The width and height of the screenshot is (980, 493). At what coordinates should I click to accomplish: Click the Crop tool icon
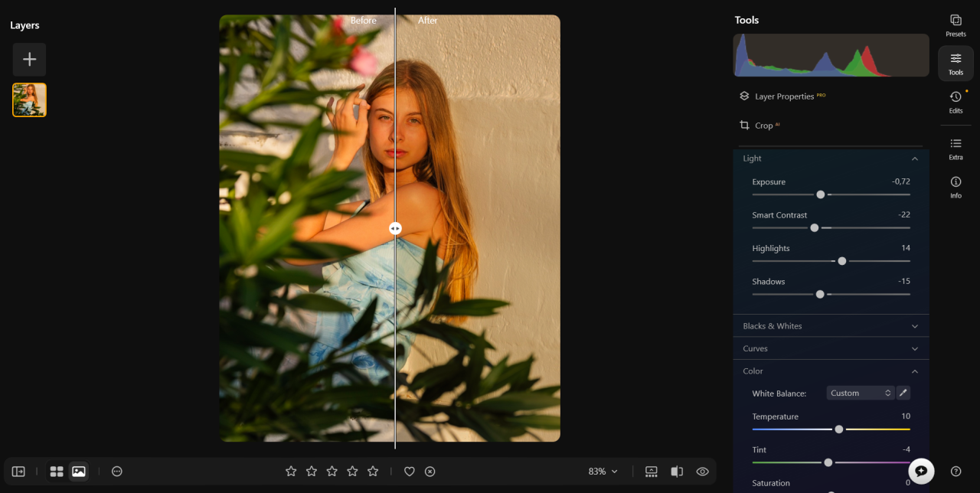point(743,125)
